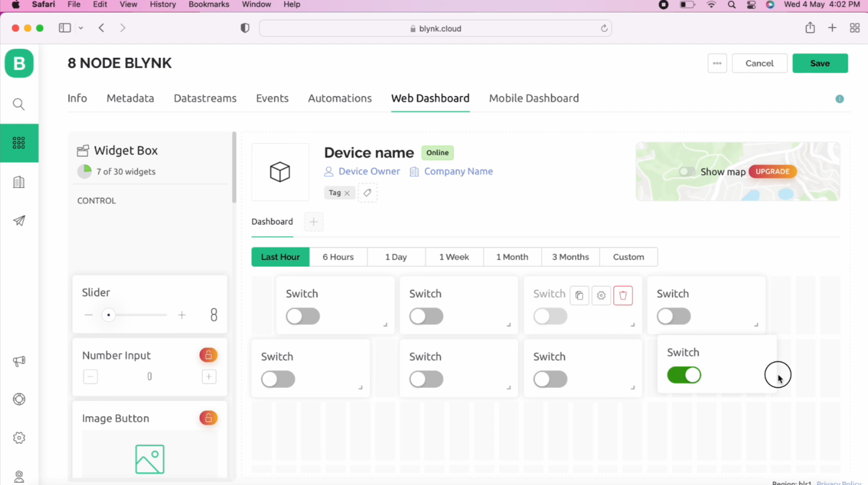Open a new Safari tab with plus
Viewport: 868px width, 485px height.
pyautogui.click(x=832, y=28)
